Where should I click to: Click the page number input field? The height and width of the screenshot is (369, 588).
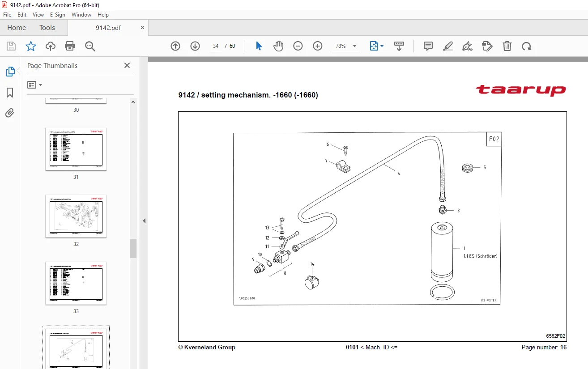(x=216, y=46)
